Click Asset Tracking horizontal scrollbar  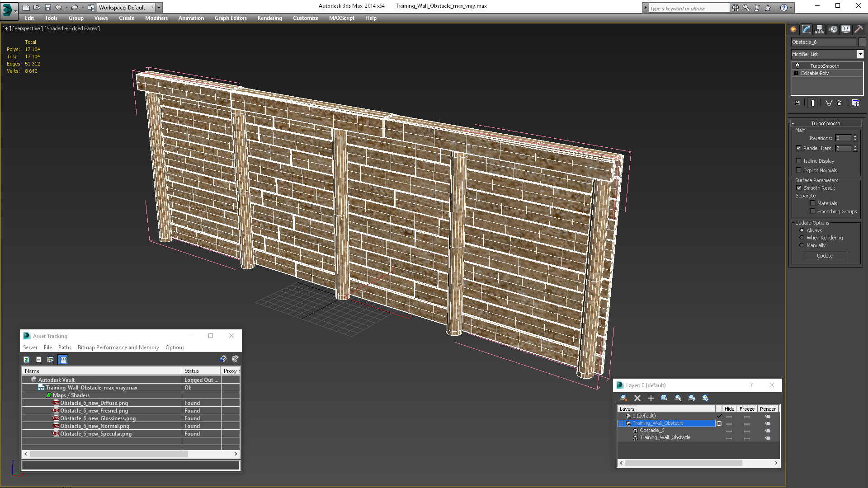click(108, 454)
